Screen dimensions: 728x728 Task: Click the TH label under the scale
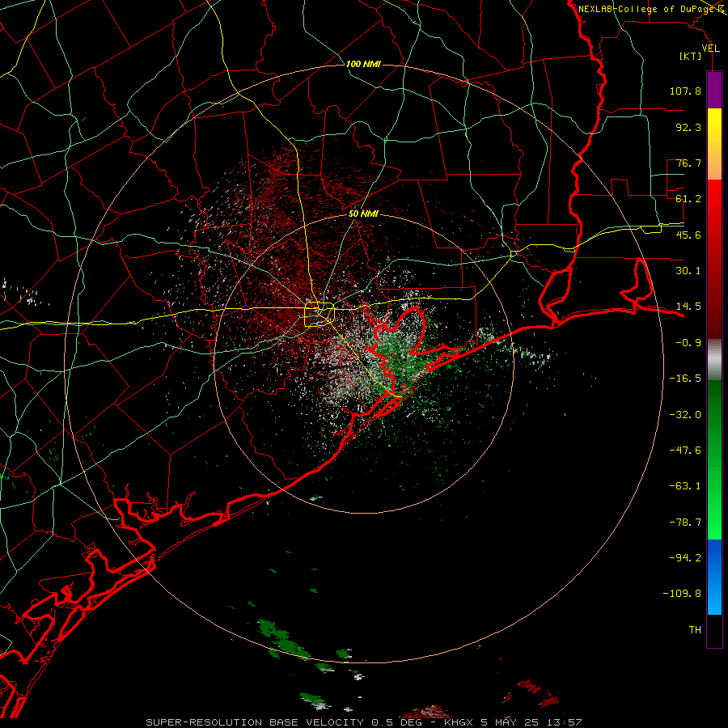(695, 630)
